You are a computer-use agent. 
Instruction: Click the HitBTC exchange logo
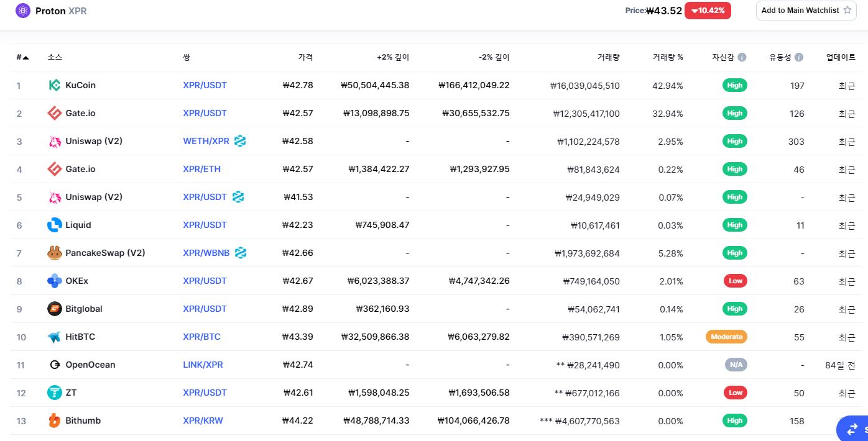click(55, 337)
